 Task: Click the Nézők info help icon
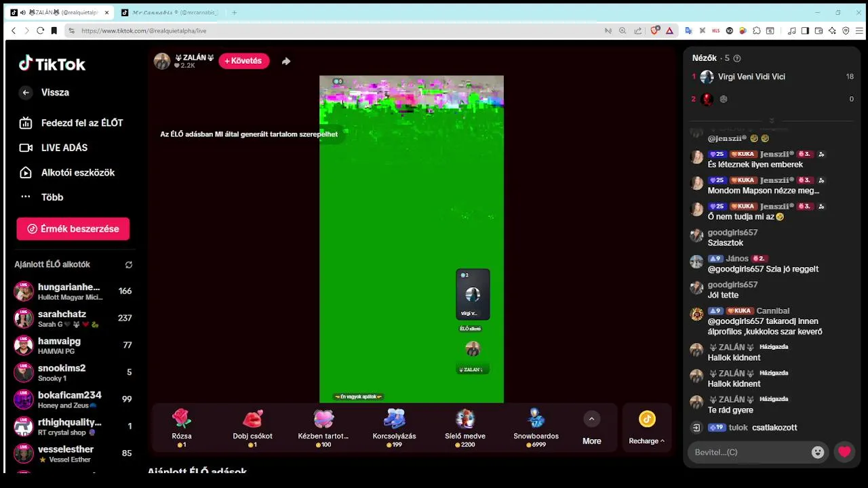pyautogui.click(x=737, y=58)
